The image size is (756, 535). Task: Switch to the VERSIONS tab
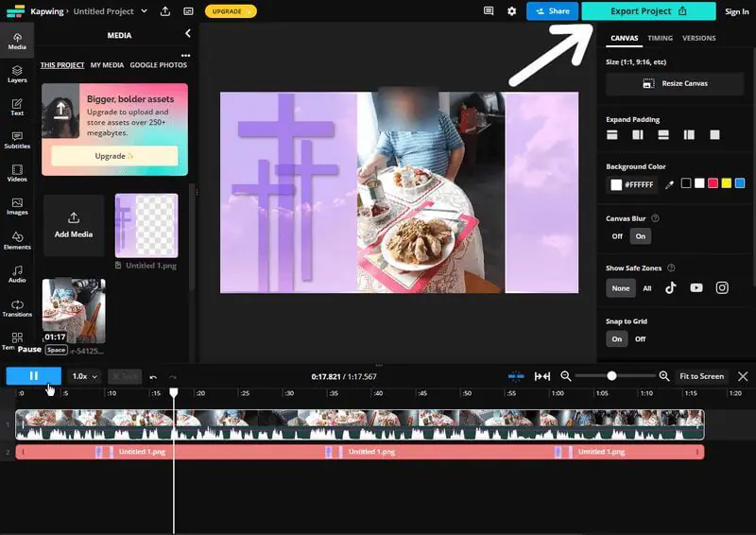tap(698, 38)
